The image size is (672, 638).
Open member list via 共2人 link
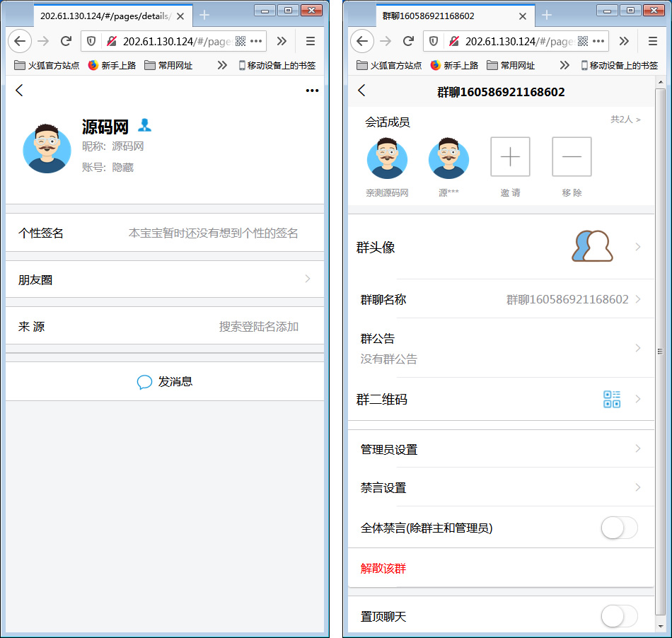click(625, 120)
